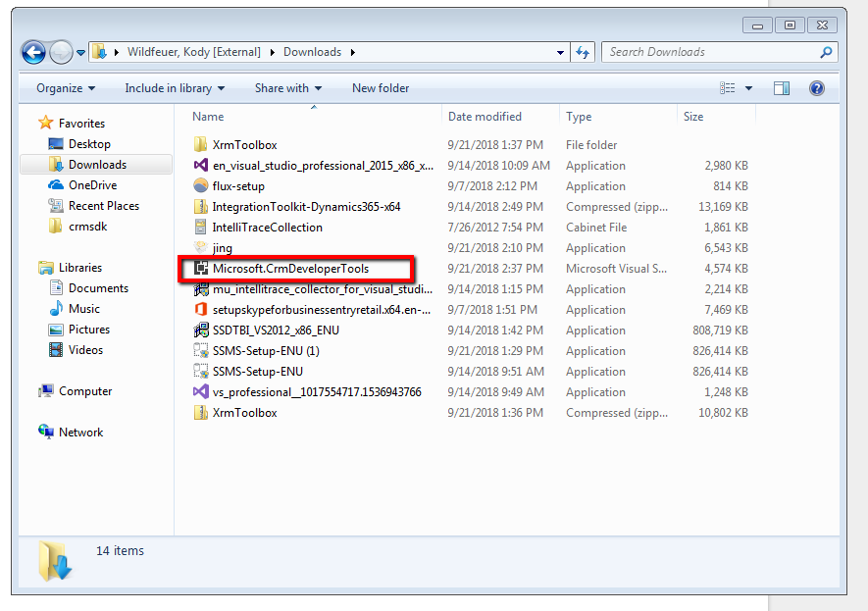
Task: Change your view icon button
Action: pos(728,88)
